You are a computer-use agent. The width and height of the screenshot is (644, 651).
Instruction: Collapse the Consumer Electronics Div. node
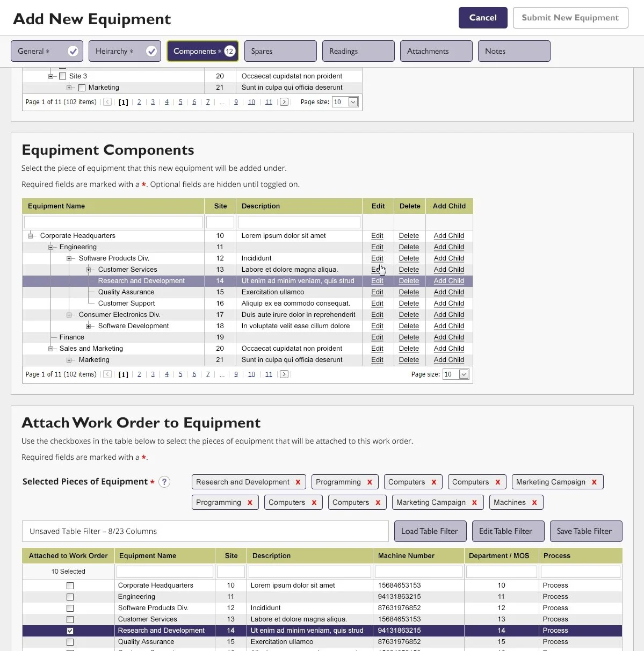tap(69, 315)
